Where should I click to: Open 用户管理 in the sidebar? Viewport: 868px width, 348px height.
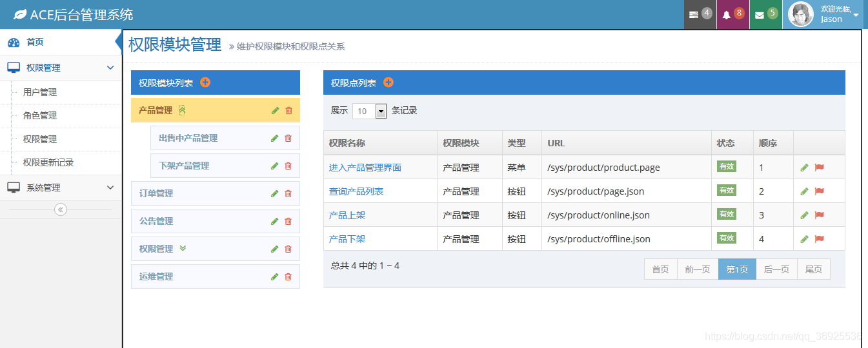pos(40,92)
